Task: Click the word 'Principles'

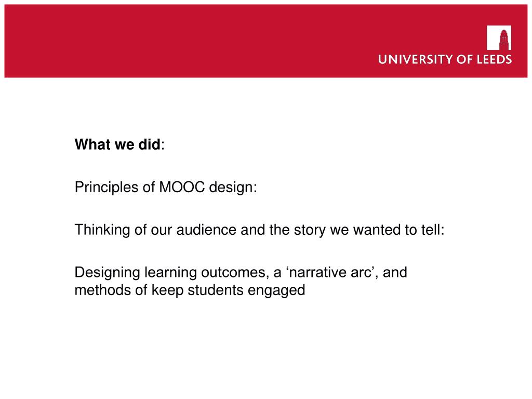Action: [x=107, y=188]
